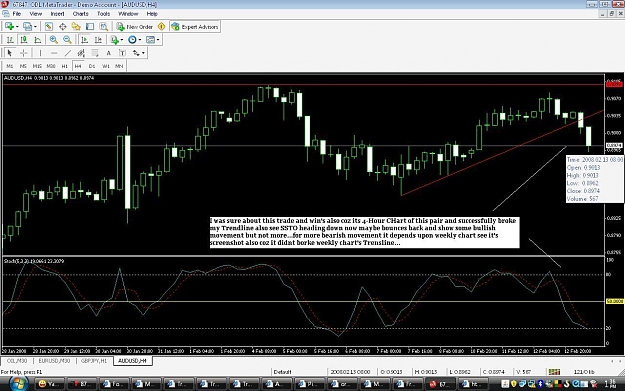Switch chart to Line Chart style

[38, 40]
